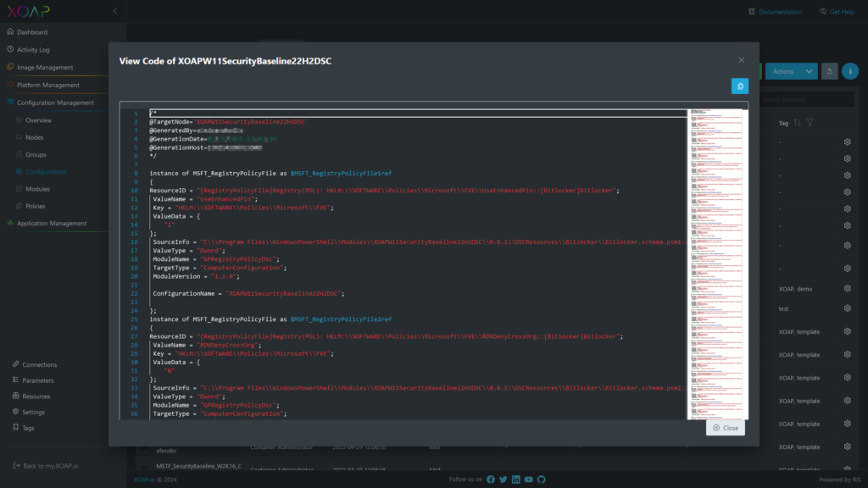
Task: Click the Settings gear icon in the sidebar
Action: pos(15,413)
